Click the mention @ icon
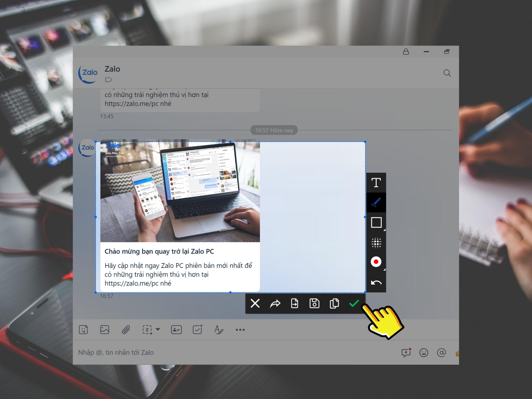Screen dimensions: 532x399 point(442,353)
